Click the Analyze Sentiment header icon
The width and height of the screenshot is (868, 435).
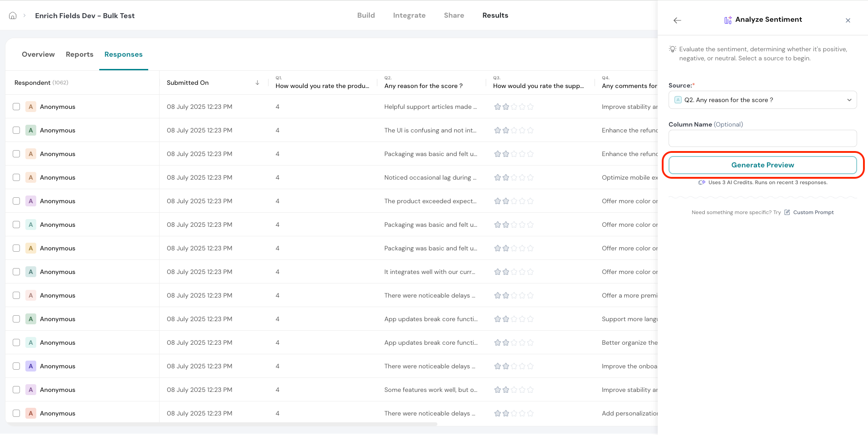pos(728,20)
